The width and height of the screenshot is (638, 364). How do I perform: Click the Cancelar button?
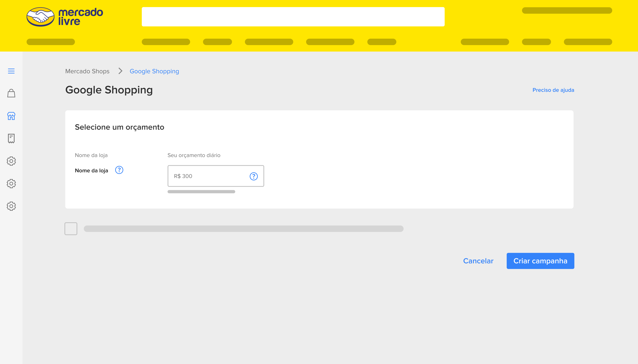click(x=478, y=261)
